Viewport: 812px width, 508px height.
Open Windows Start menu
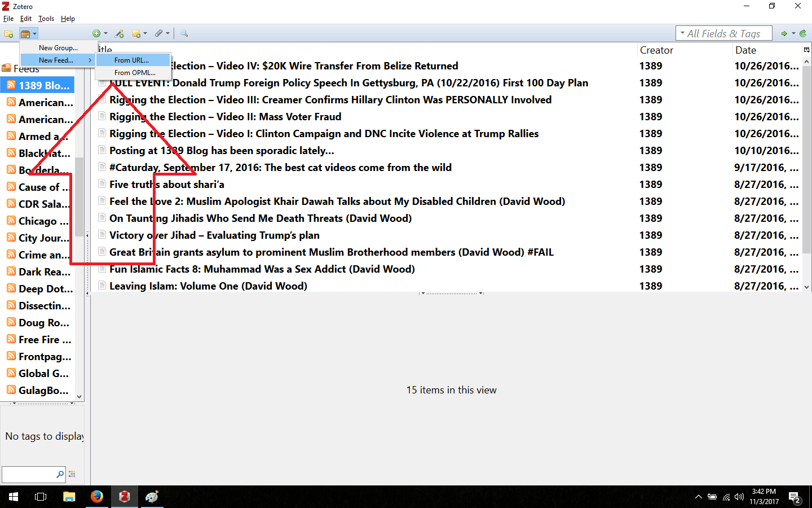pos(14,497)
